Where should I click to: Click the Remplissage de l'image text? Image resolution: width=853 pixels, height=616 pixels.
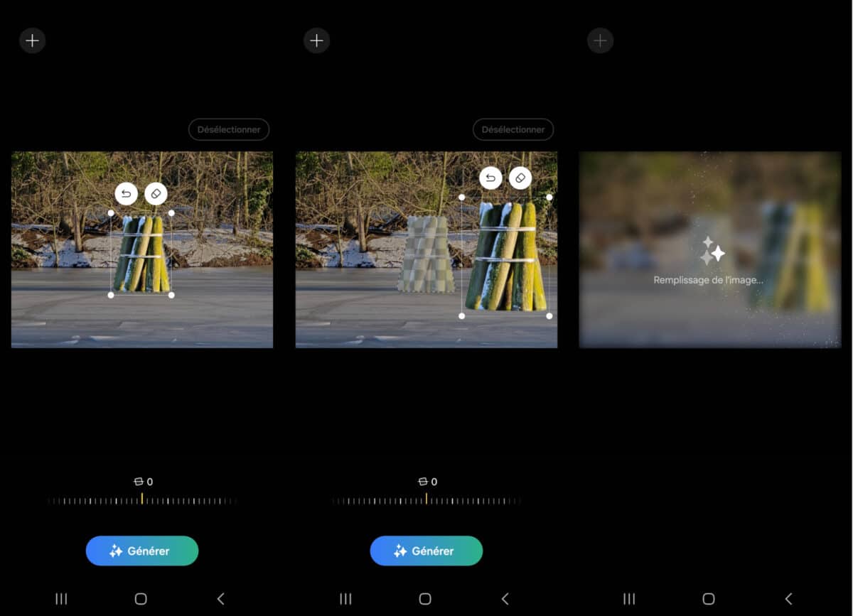pyautogui.click(x=709, y=280)
